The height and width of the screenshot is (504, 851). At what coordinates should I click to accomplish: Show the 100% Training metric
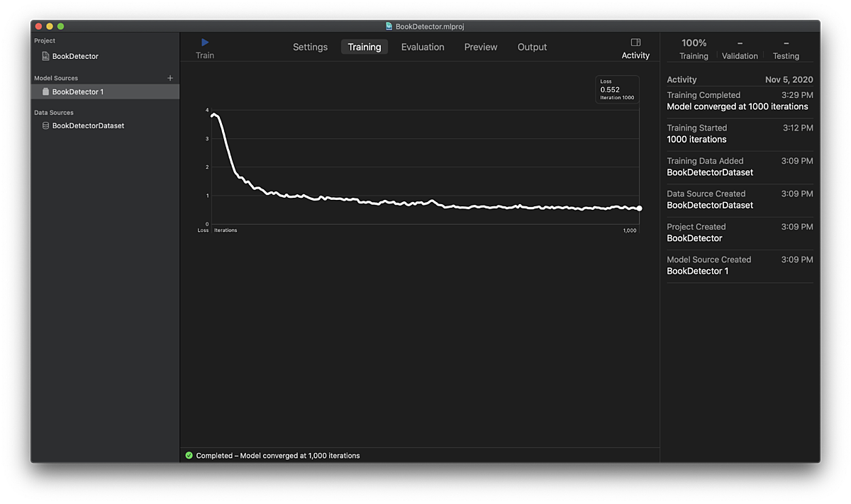pyautogui.click(x=694, y=49)
